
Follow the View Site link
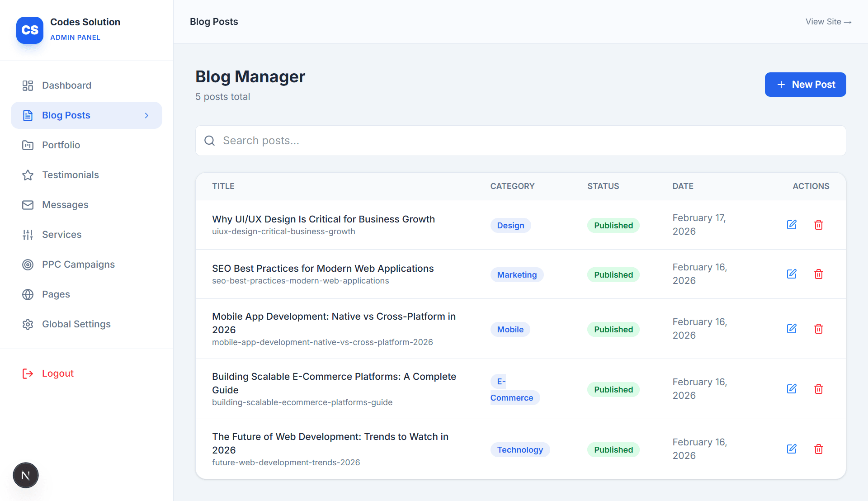click(x=828, y=22)
